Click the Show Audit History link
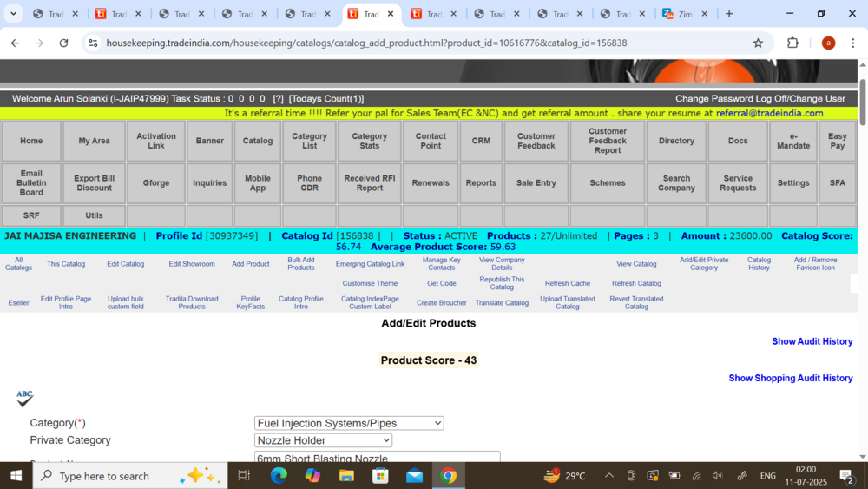 (812, 341)
